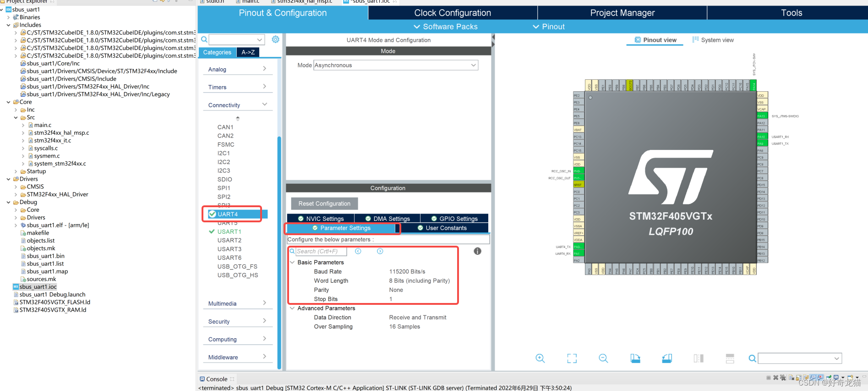Open the Mode Asynchronous dropdown
This screenshot has height=391, width=868.
(473, 65)
